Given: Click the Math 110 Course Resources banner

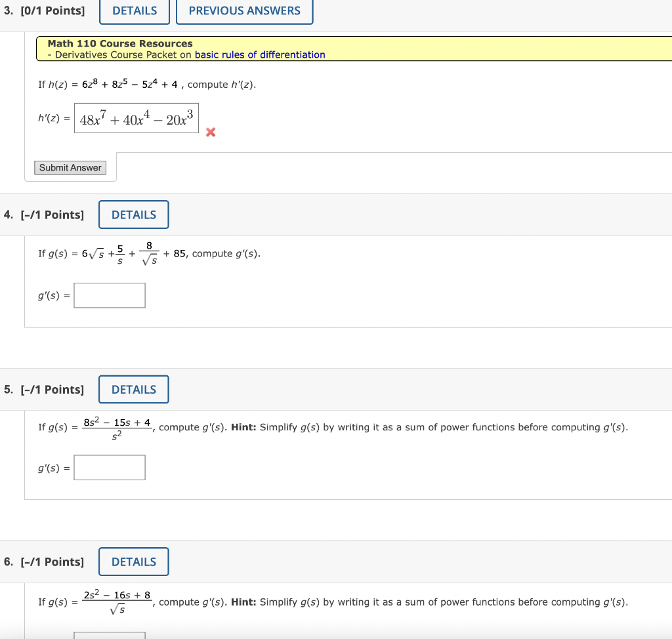Looking at the screenshot, I should coord(119,43).
